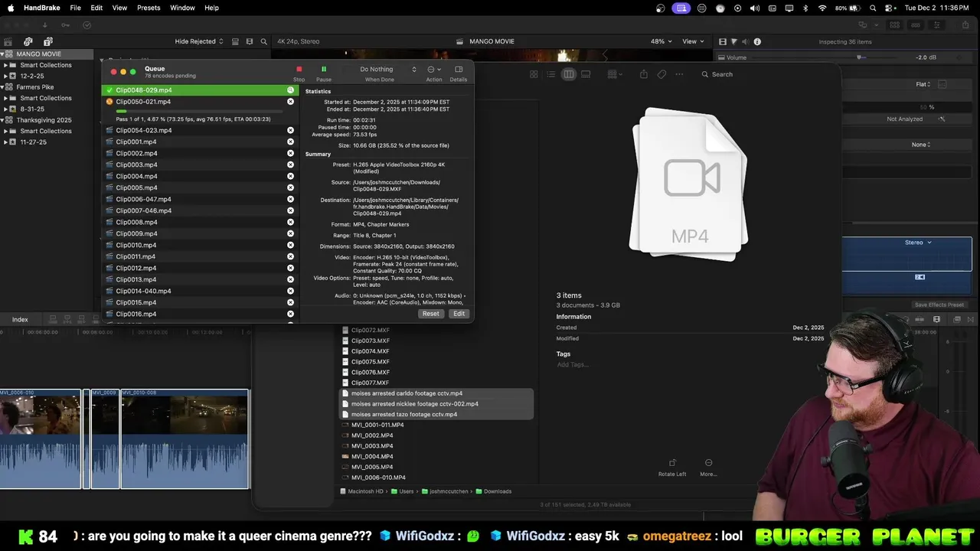Image resolution: width=980 pixels, height=551 pixels.
Task: Toggle the Details panel in Queue
Action: pyautogui.click(x=459, y=70)
